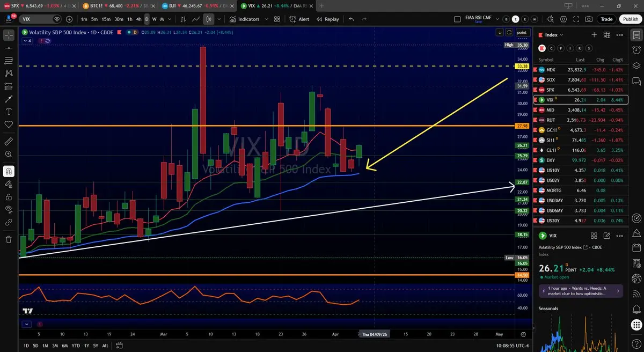Switch to the 4h timeframe
This screenshot has height=352, width=644.
[139, 19]
